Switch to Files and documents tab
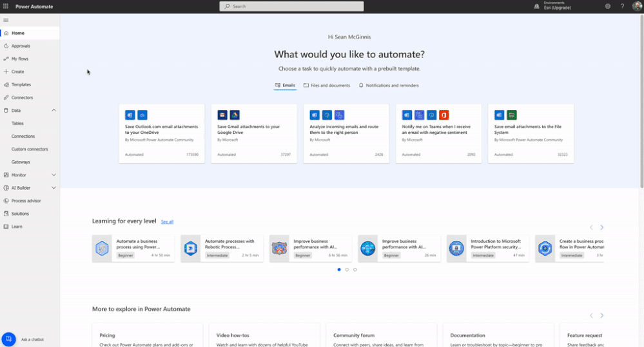Image resolution: width=644 pixels, height=347 pixels. tap(327, 86)
